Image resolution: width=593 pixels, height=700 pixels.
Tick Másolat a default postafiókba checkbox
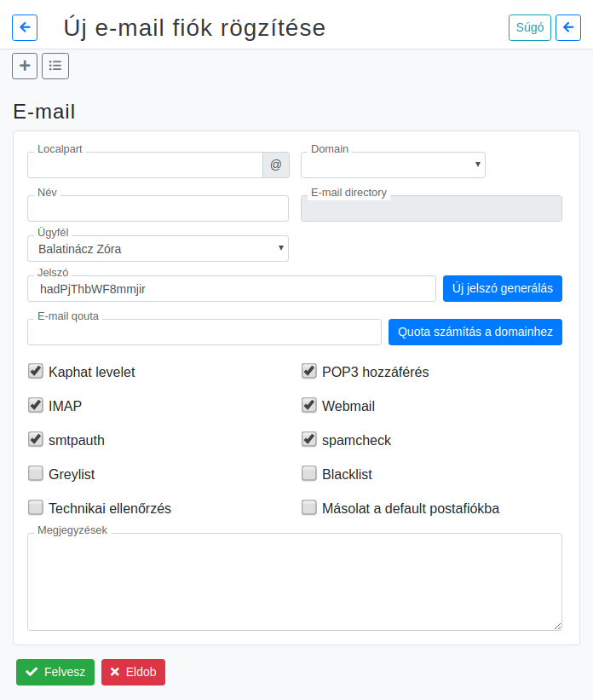[x=308, y=507]
